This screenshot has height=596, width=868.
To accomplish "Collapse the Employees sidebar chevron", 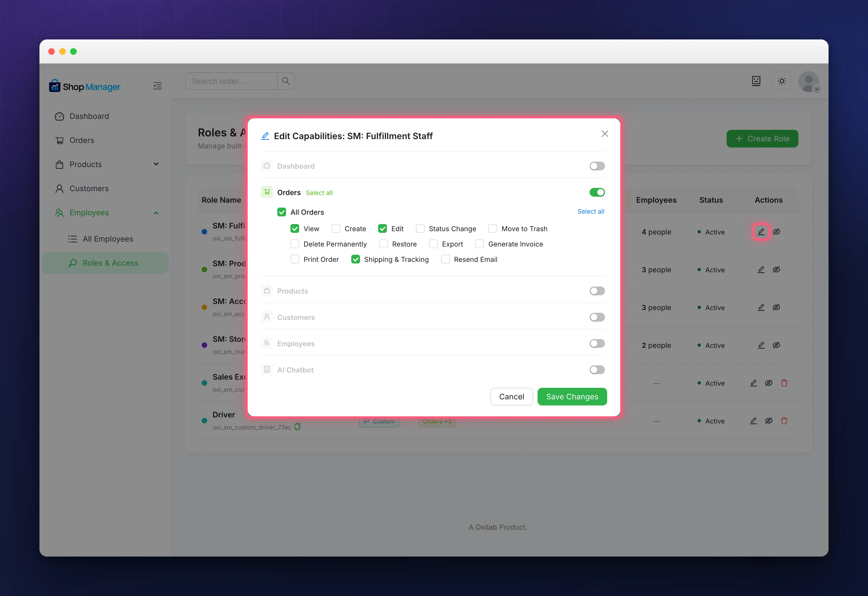I will pyautogui.click(x=156, y=213).
